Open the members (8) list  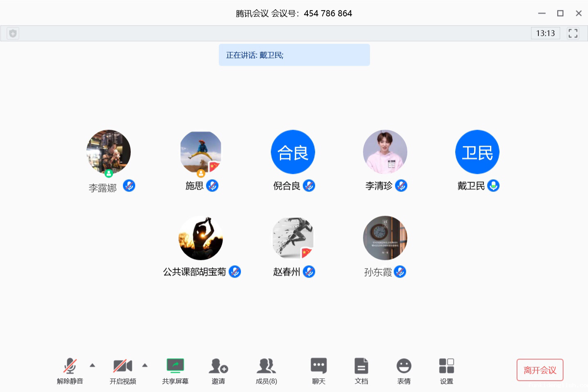pos(266,366)
